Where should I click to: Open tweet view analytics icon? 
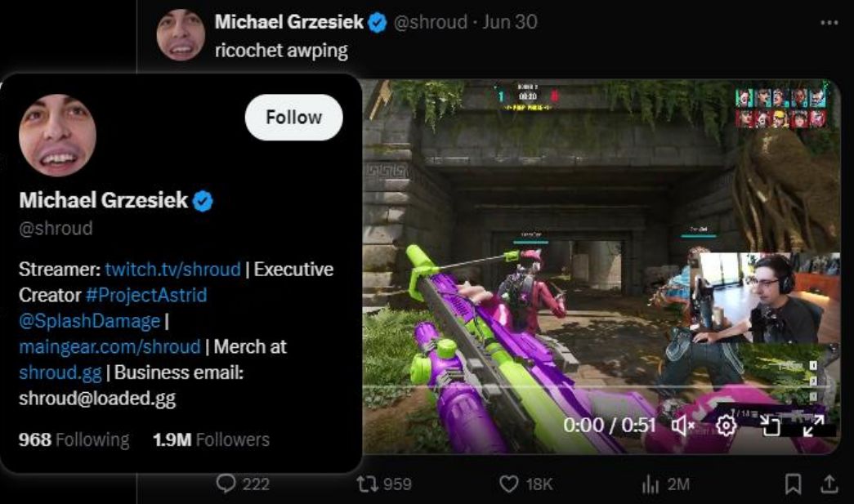click(651, 484)
